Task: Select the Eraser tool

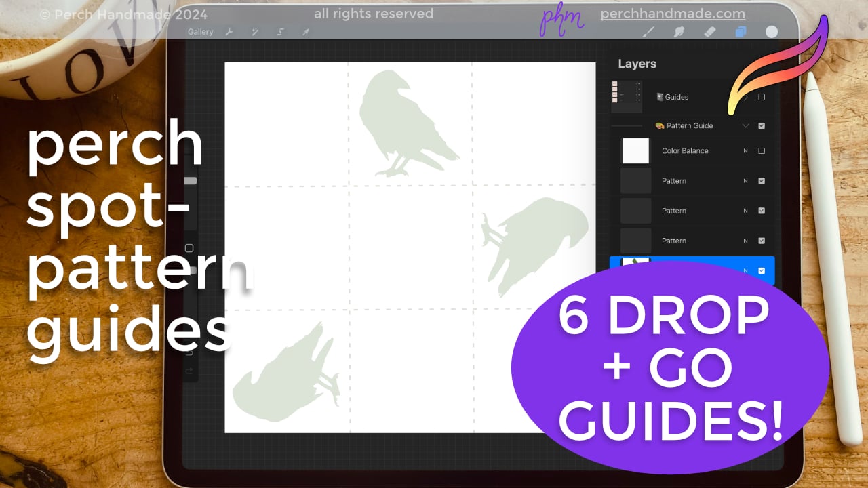Action: 709,32
